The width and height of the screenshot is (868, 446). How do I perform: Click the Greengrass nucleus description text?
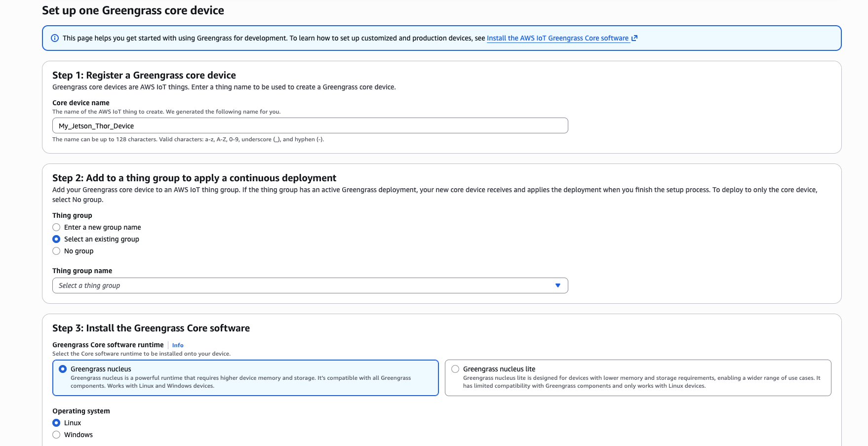tap(240, 382)
